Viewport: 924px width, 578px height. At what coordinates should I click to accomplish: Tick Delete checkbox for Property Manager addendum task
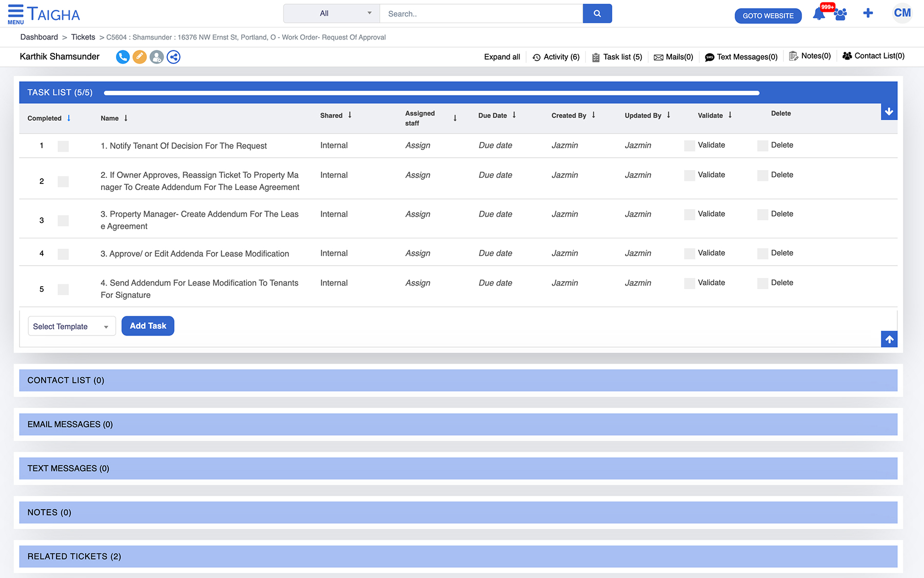click(763, 215)
